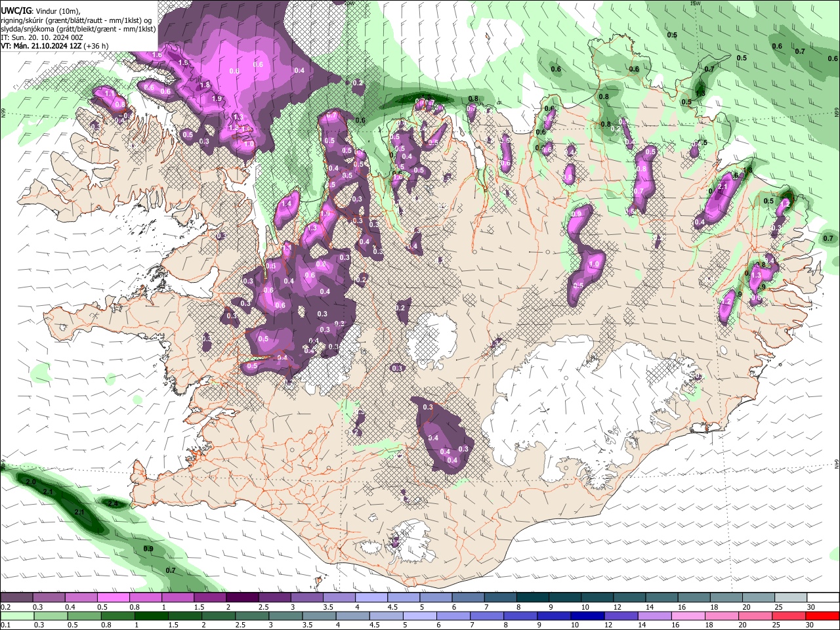This screenshot has width=840, height=630.
Task: Select the 'IT: Sun. 20. 10. 2024 00Z' text
Action: click(x=41, y=37)
